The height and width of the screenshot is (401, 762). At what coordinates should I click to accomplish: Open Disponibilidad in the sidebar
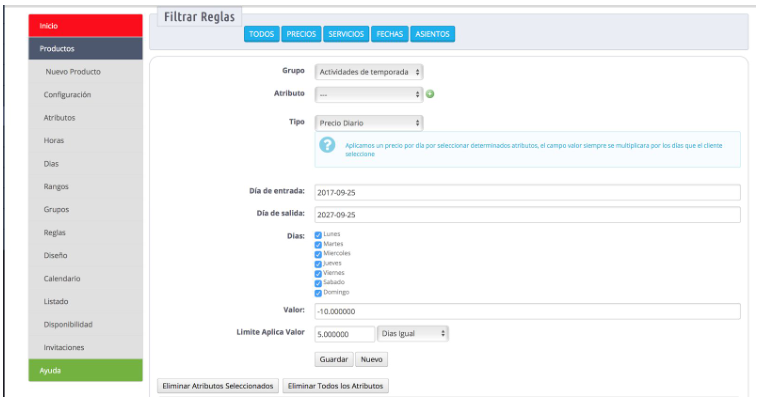(x=86, y=324)
